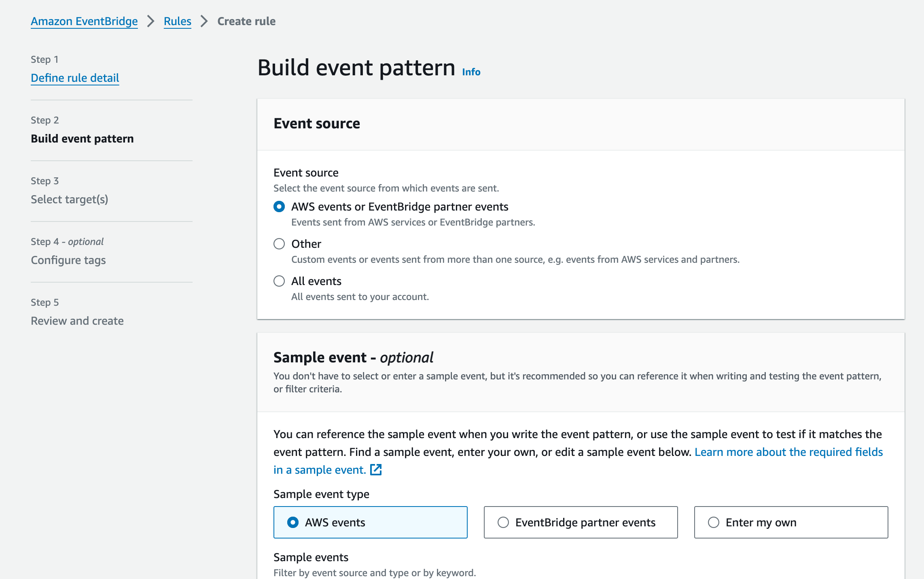Click the external link icon after 'sample event.'
924x579 pixels.
[376, 470]
